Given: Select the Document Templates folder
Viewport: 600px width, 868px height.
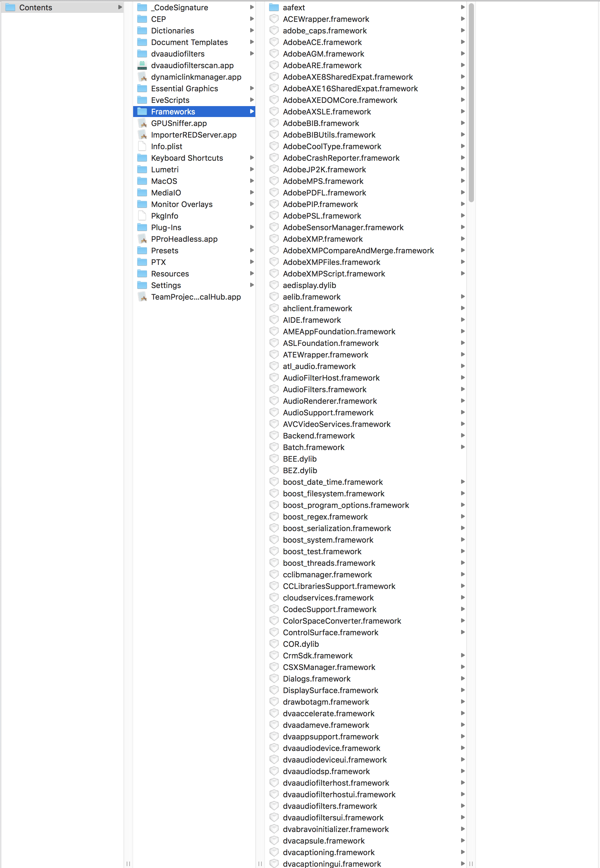Looking at the screenshot, I should (x=194, y=42).
